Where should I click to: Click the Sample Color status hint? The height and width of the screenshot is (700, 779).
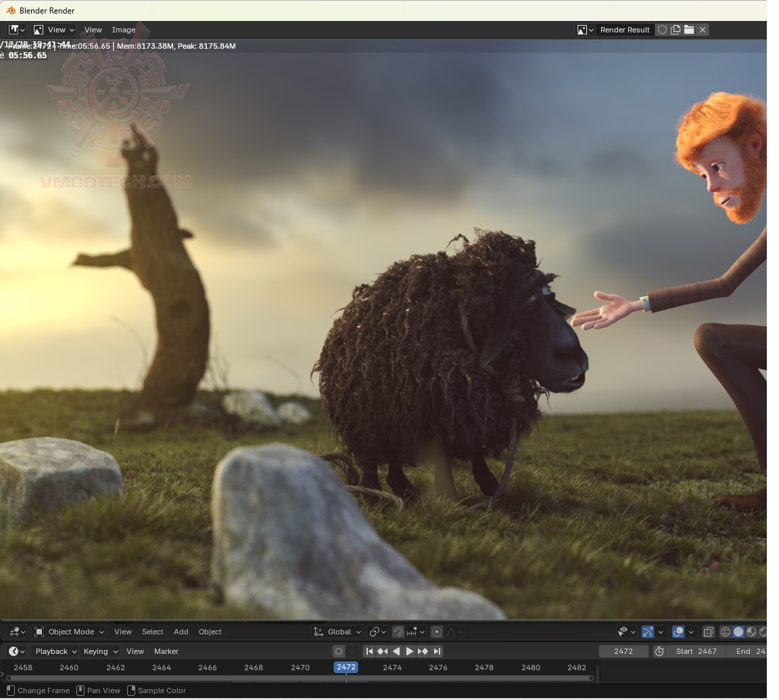[156, 690]
